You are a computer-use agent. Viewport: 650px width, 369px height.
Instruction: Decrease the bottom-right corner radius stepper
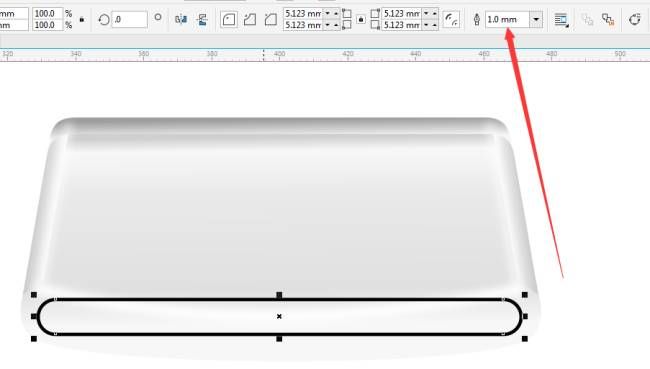coord(426,25)
